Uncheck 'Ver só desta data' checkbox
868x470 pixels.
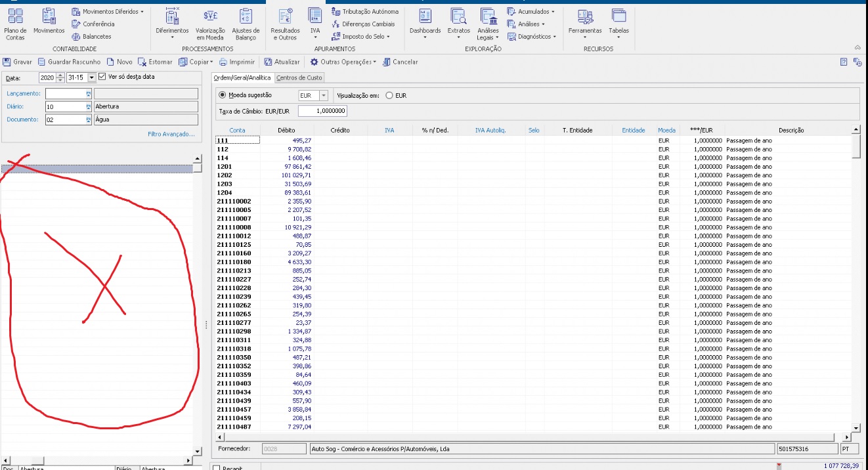[x=102, y=77]
